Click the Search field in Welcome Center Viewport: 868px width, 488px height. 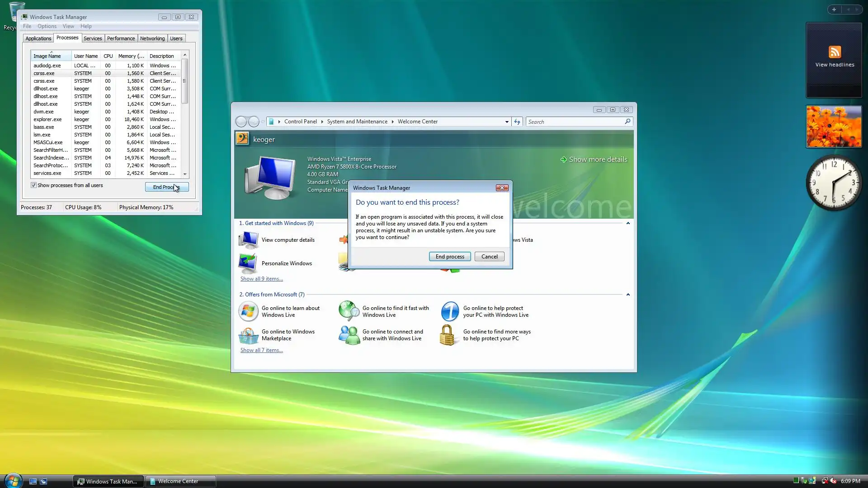tap(574, 122)
